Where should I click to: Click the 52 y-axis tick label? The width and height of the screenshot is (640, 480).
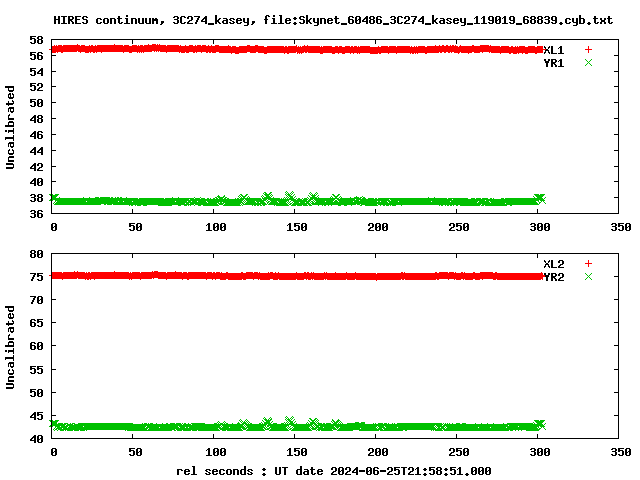tap(36, 87)
